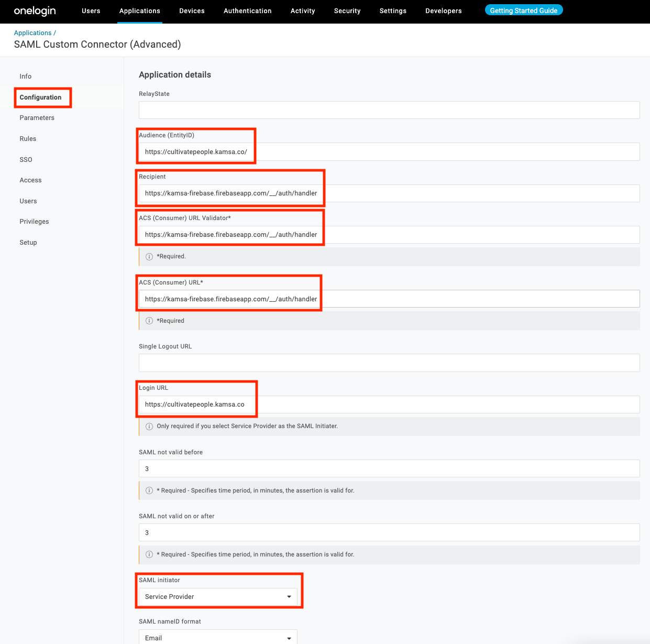Viewport: 650px width, 644px height.
Task: Switch to the Access sidebar tab
Action: coord(30,180)
